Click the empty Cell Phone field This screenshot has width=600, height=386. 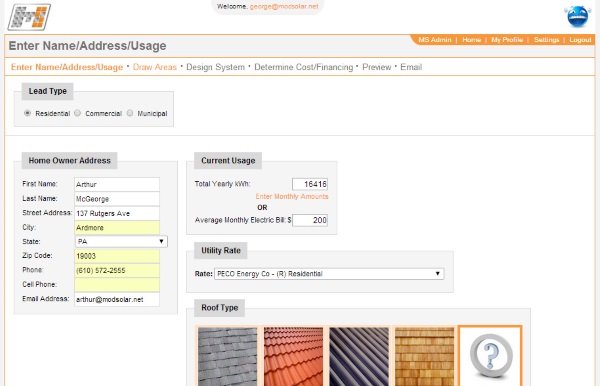[x=117, y=285]
